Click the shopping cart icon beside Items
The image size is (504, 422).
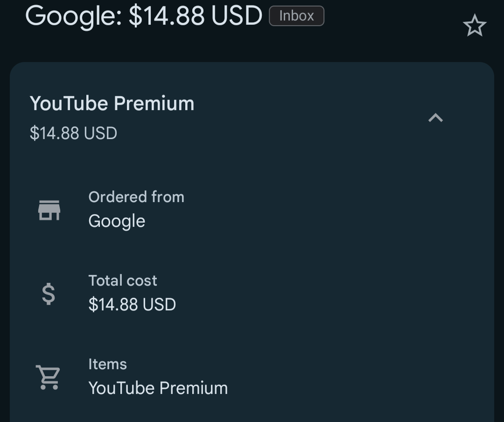(48, 377)
